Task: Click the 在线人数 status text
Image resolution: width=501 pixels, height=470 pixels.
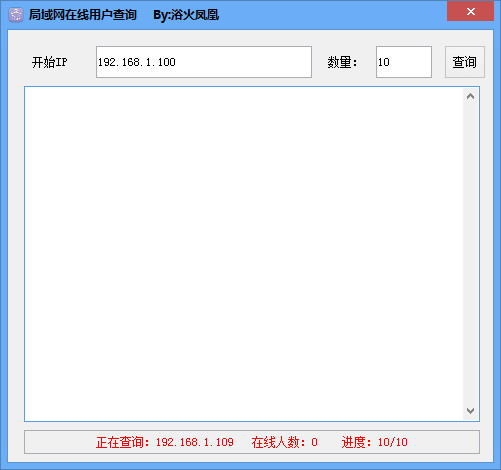Action: pos(284,442)
